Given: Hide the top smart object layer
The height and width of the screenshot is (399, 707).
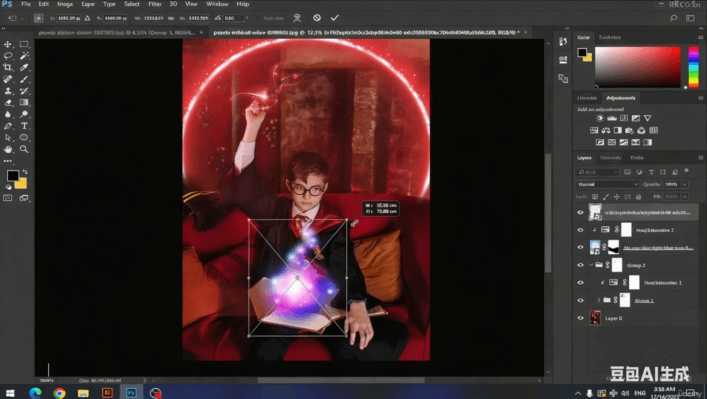Looking at the screenshot, I should point(580,212).
